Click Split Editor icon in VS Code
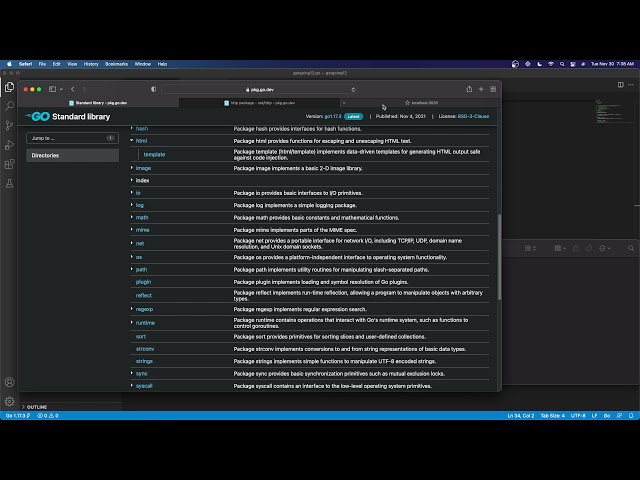This screenshot has height=480, width=640. (620, 84)
